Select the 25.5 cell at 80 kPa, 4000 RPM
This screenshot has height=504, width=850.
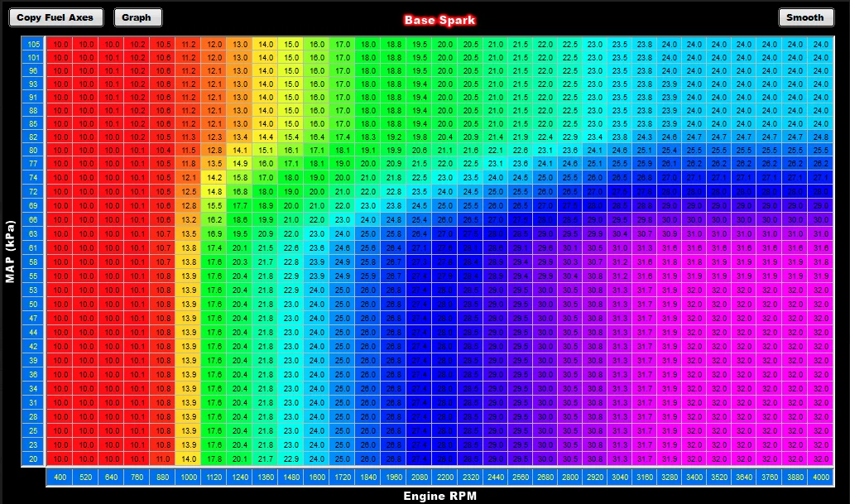coord(821,150)
